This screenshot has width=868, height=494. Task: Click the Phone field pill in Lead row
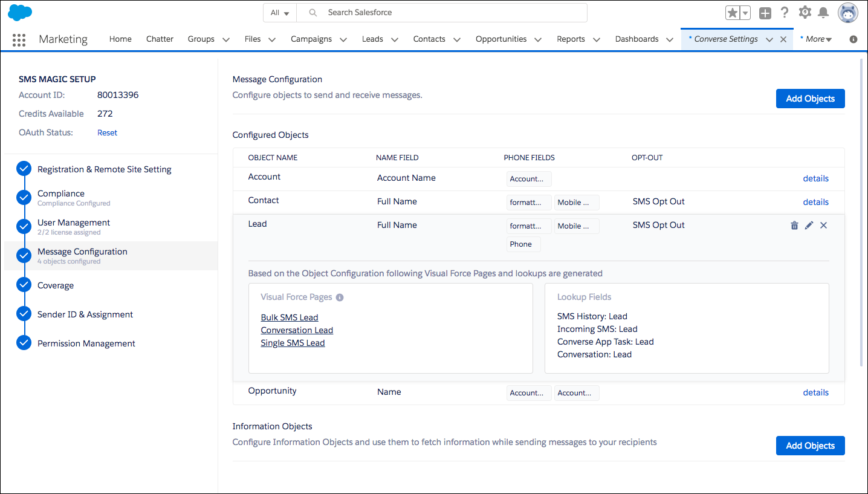click(523, 244)
